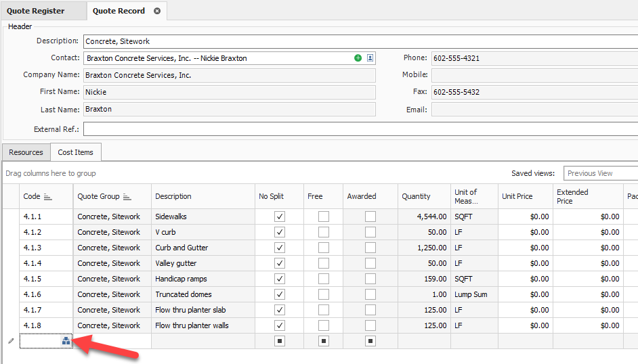The image size is (638, 364).
Task: Click the cost item picker icon in new row
Action: pos(66,342)
